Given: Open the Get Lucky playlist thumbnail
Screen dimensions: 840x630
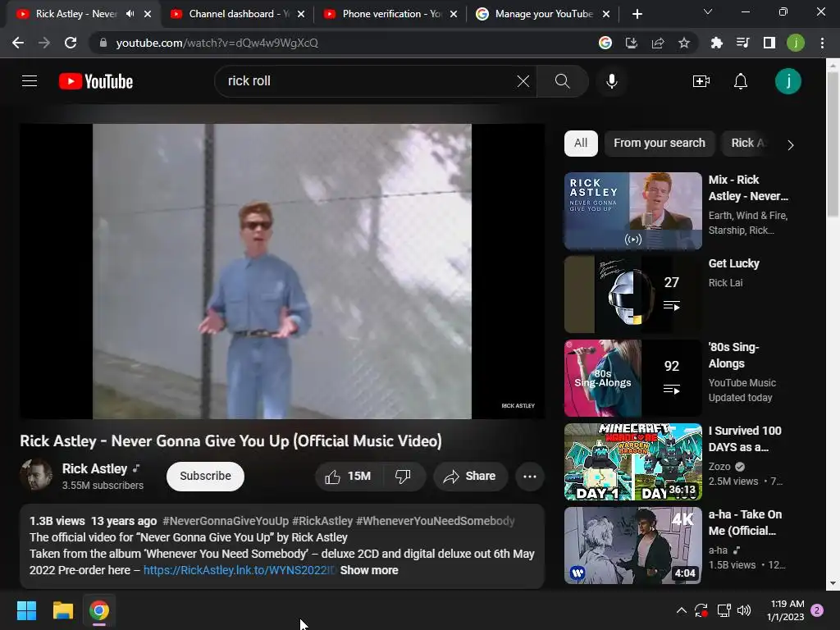Looking at the screenshot, I should [632, 294].
